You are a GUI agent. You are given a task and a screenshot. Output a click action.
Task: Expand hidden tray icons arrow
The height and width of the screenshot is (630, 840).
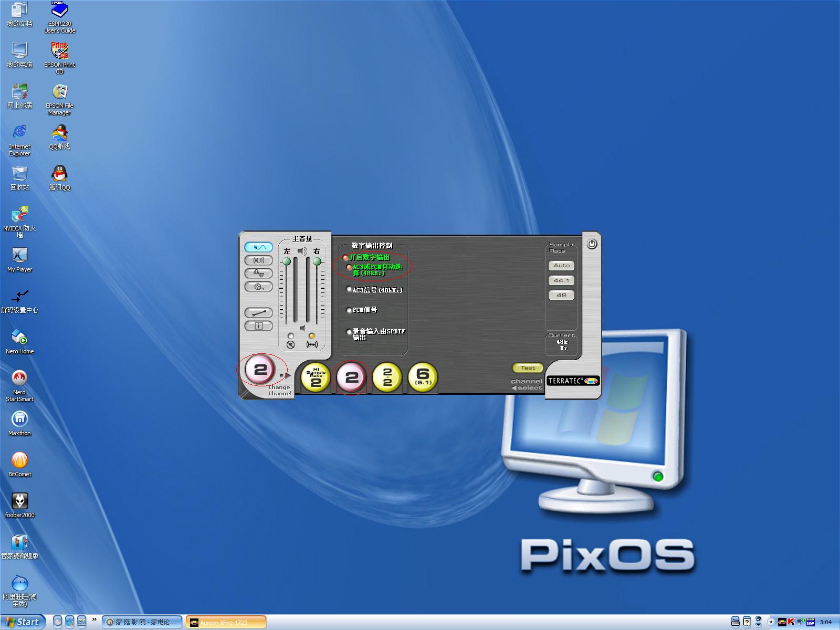point(770,622)
